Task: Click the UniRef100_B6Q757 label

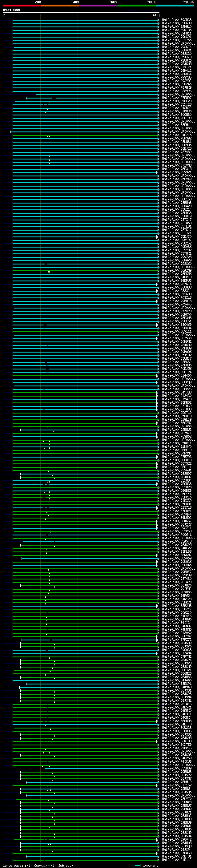Action: (x=177, y=423)
